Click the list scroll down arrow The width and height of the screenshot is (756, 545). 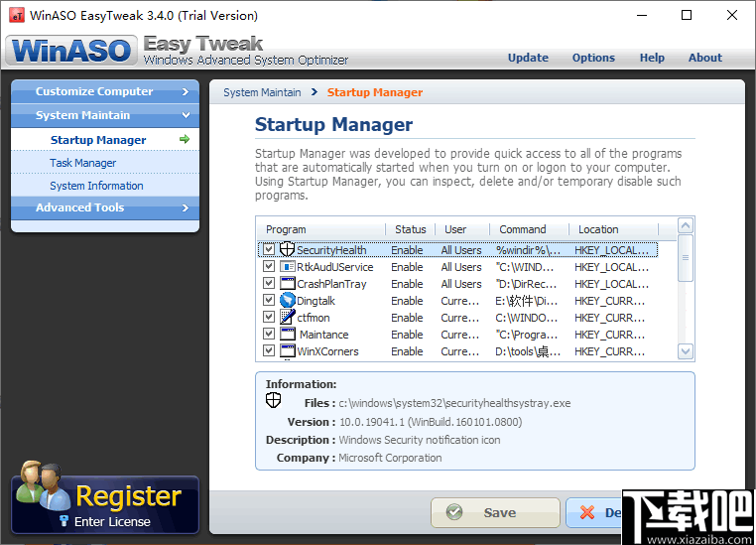click(x=686, y=351)
